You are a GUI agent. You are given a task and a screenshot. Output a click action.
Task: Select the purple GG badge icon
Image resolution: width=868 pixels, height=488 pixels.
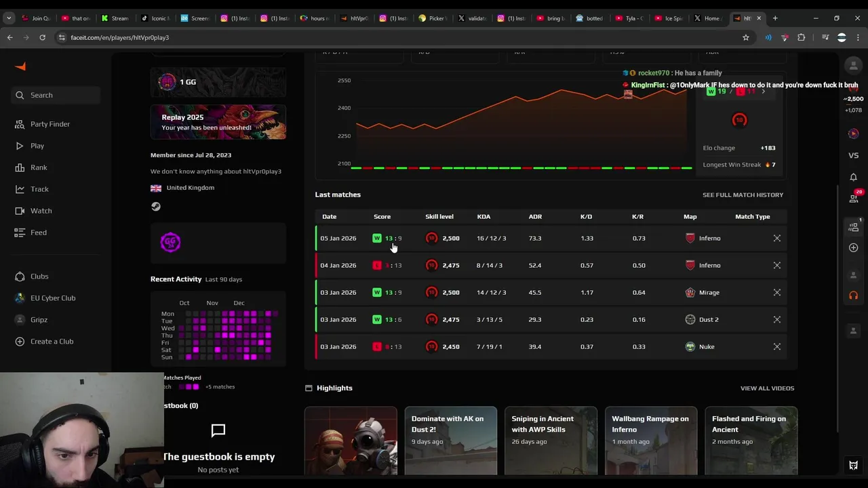click(170, 242)
